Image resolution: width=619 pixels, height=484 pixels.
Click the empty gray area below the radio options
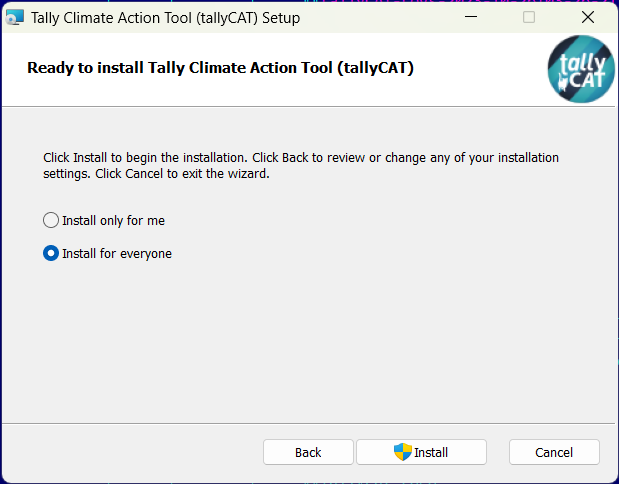point(310,340)
